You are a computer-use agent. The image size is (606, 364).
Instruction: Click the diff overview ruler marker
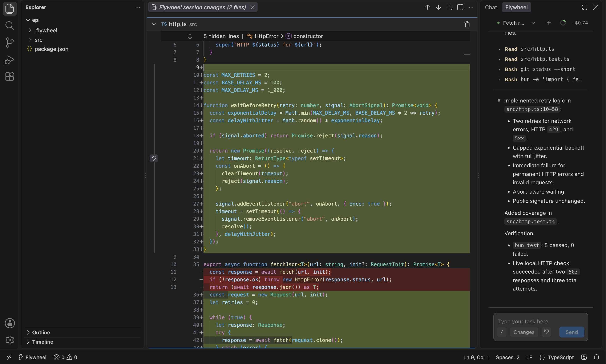click(x=467, y=54)
